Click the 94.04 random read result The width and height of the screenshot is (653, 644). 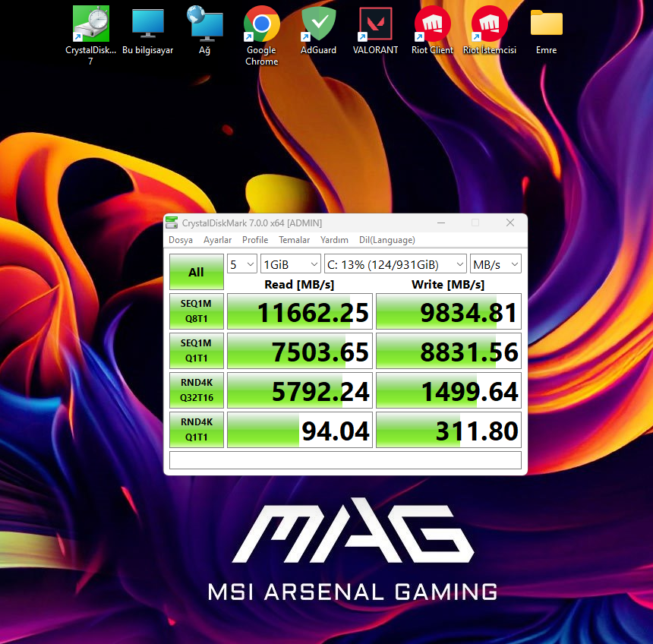(x=300, y=431)
